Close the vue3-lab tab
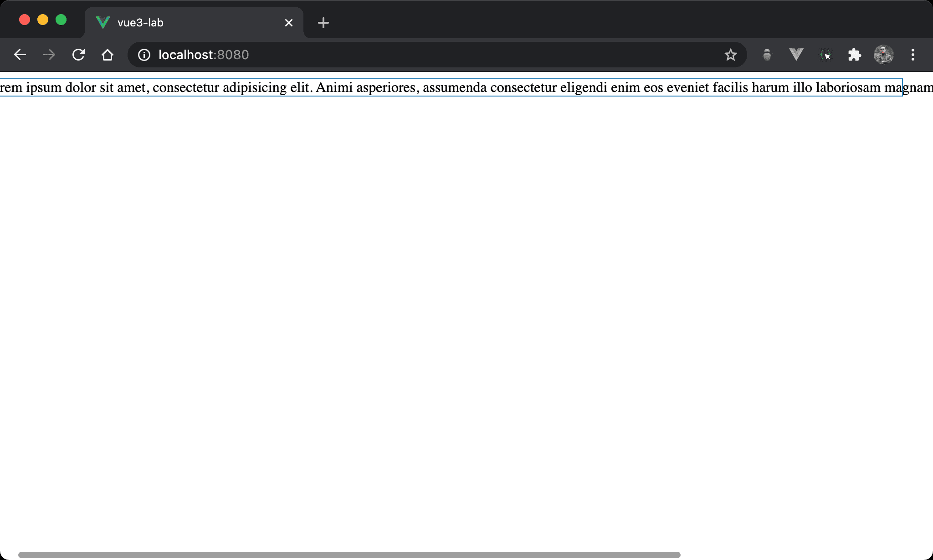The height and width of the screenshot is (560, 933). click(x=288, y=23)
